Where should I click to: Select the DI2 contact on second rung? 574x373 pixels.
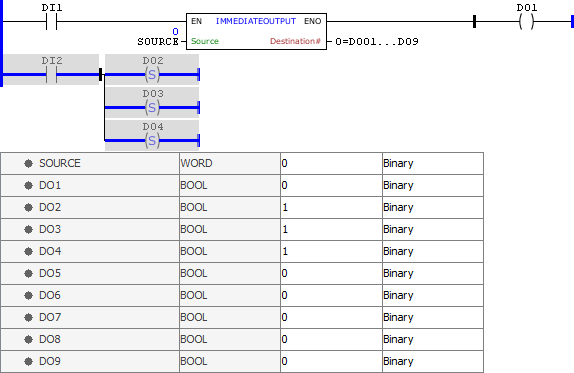coord(52,75)
